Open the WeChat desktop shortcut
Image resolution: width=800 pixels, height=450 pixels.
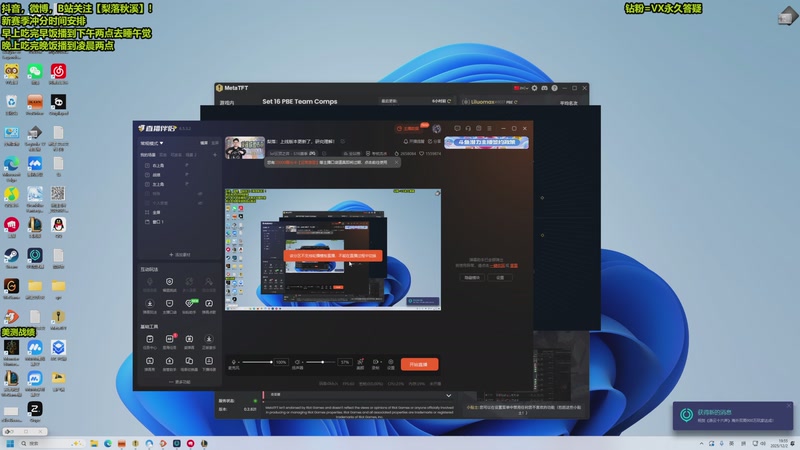[x=35, y=74]
